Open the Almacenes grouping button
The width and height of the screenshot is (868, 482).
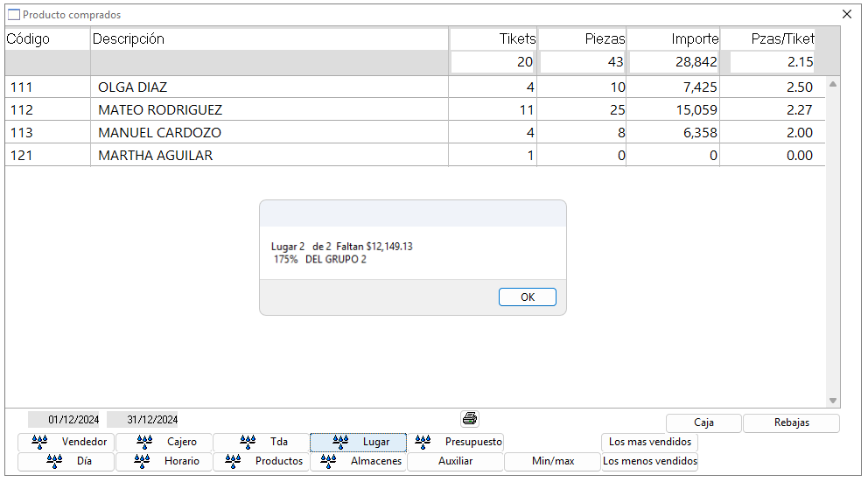point(358,462)
